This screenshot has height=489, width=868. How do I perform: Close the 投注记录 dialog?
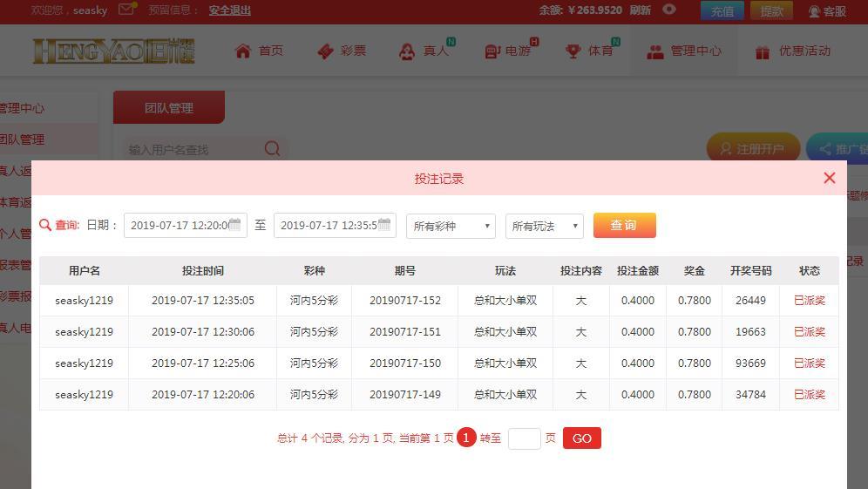(x=830, y=178)
